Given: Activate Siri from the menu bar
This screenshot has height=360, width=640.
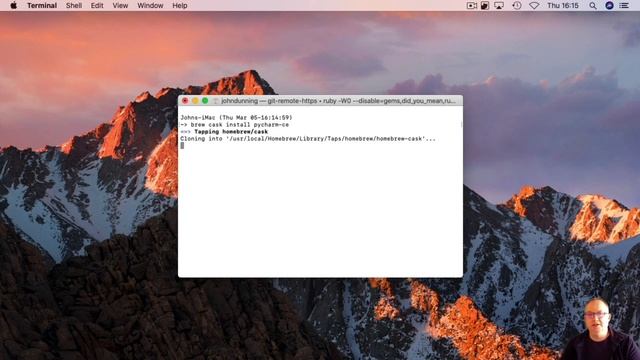Looking at the screenshot, I should [609, 5].
